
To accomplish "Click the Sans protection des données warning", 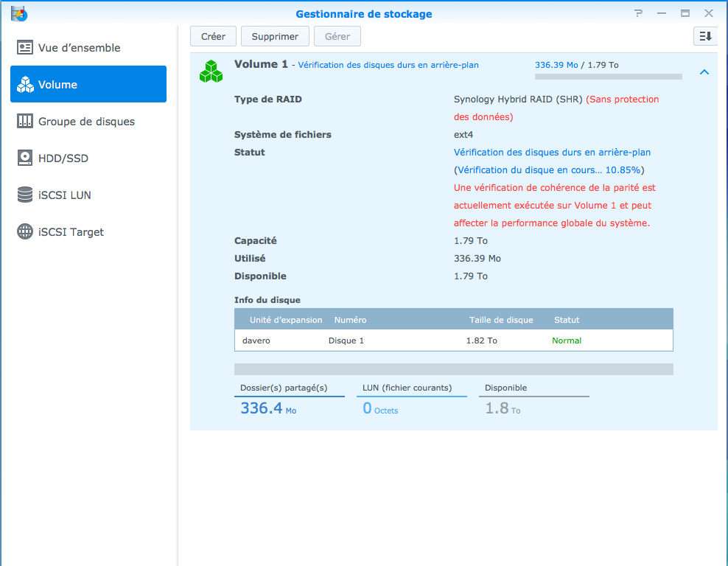I will pyautogui.click(x=556, y=108).
